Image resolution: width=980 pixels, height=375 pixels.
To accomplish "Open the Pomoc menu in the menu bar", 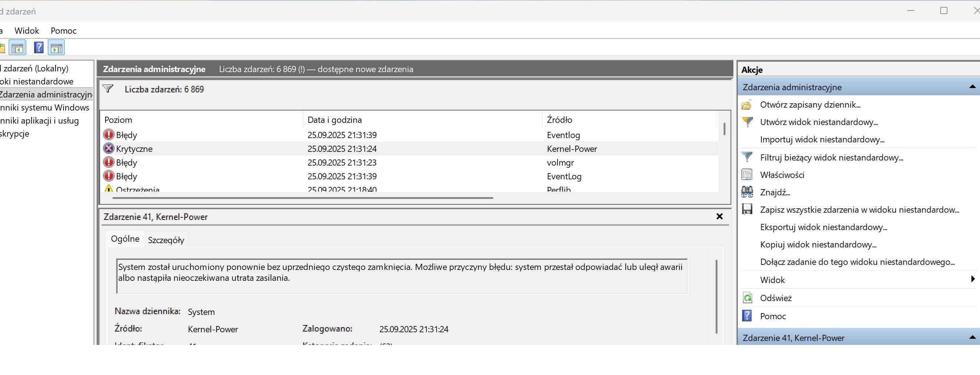I will click(63, 31).
